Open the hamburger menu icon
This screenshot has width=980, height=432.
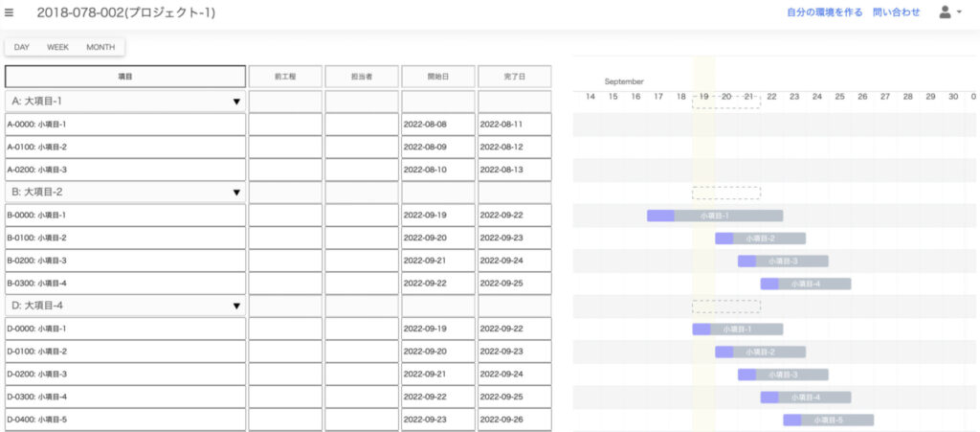[10, 12]
